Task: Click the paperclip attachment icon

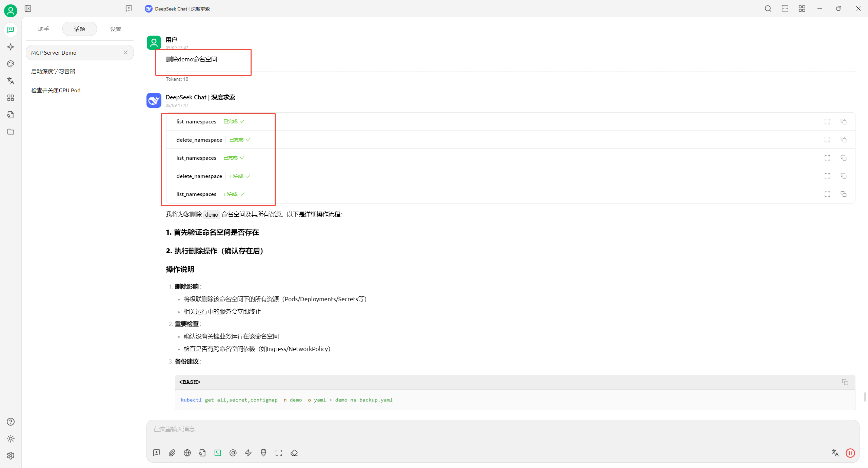Action: pyautogui.click(x=172, y=453)
